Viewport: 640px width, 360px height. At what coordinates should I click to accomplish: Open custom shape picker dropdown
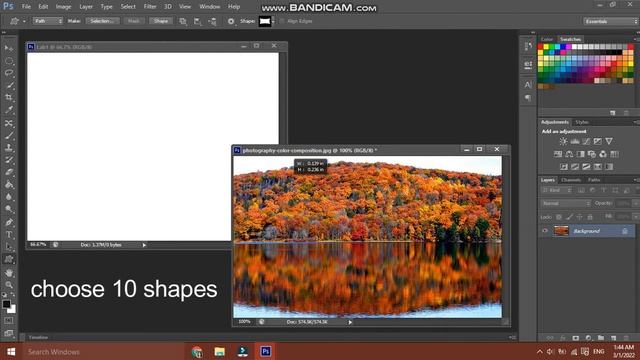(273, 21)
